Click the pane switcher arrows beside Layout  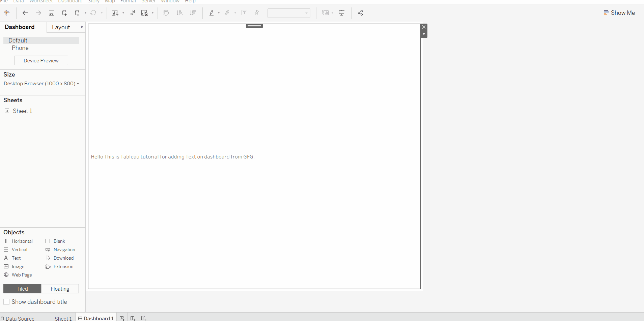(82, 27)
